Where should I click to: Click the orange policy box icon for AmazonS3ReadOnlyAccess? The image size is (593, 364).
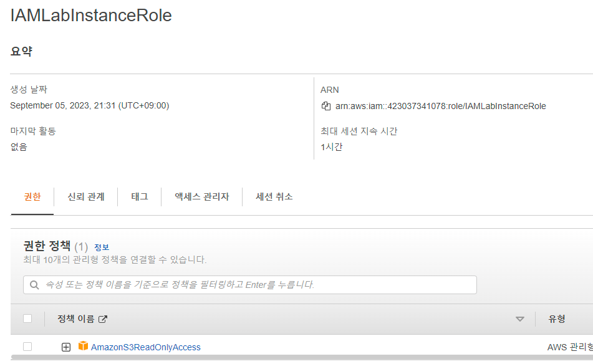point(83,346)
